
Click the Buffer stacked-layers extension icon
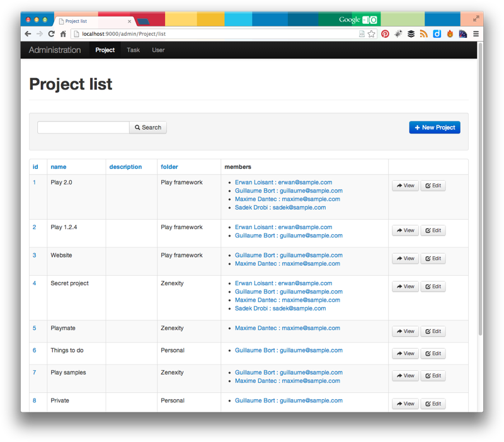pyautogui.click(x=411, y=34)
